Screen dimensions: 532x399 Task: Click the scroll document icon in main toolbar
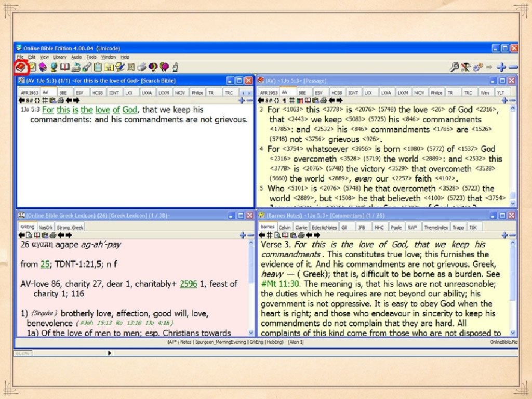[x=131, y=67]
